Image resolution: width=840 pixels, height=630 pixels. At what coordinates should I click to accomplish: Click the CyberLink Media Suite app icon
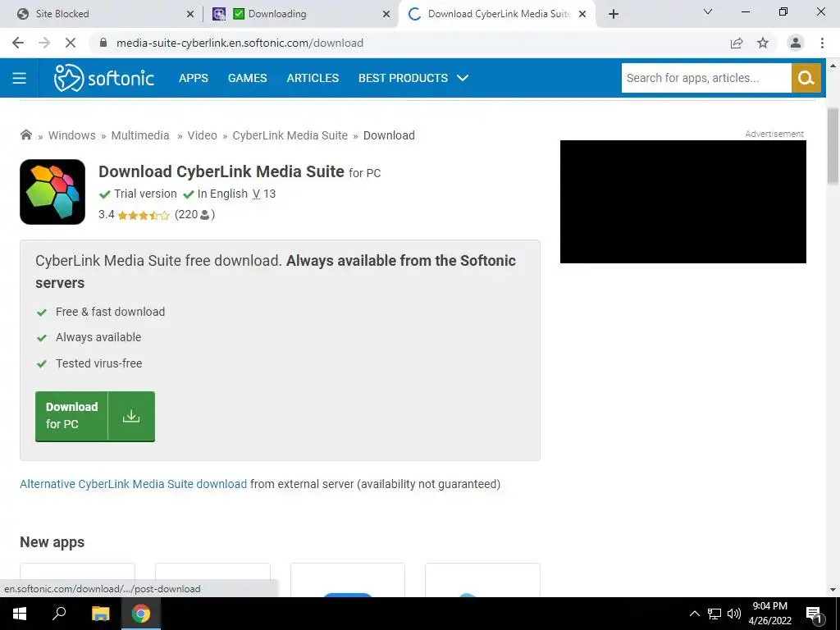tap(52, 192)
